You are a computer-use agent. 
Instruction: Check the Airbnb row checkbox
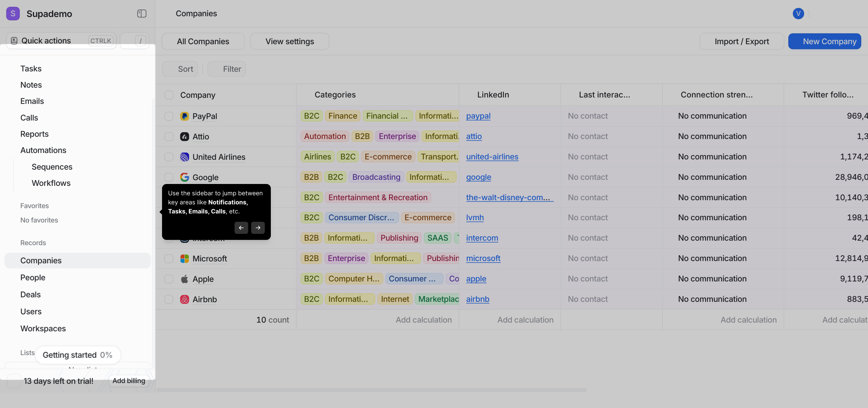pyautogui.click(x=169, y=299)
